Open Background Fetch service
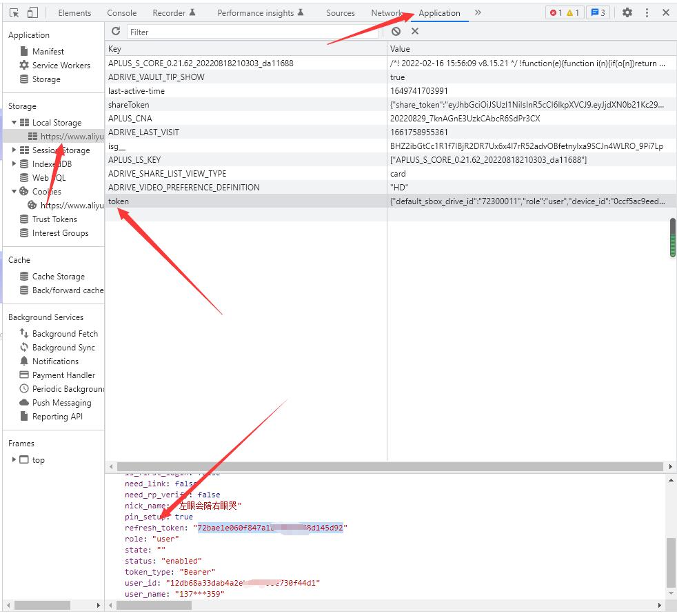 [65, 333]
